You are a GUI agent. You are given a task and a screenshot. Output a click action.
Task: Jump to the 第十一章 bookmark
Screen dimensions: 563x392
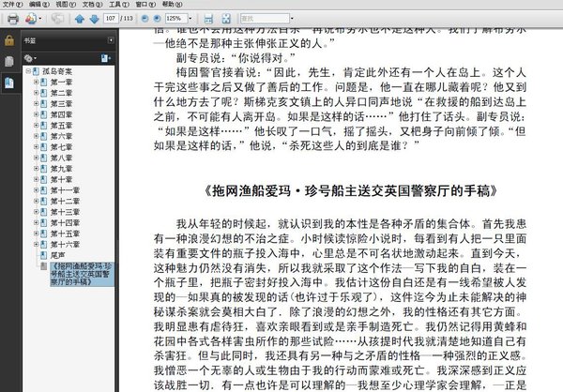coord(65,189)
